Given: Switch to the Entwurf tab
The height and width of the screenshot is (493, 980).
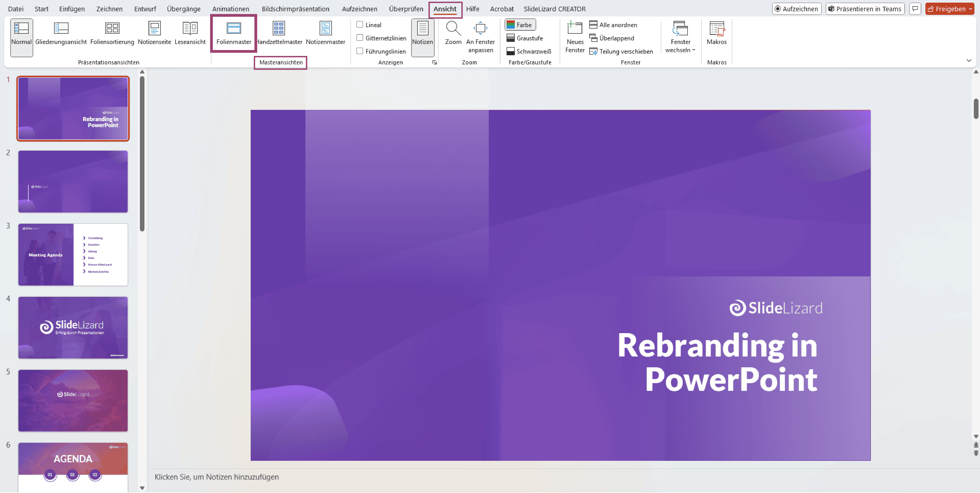Looking at the screenshot, I should pyautogui.click(x=145, y=9).
